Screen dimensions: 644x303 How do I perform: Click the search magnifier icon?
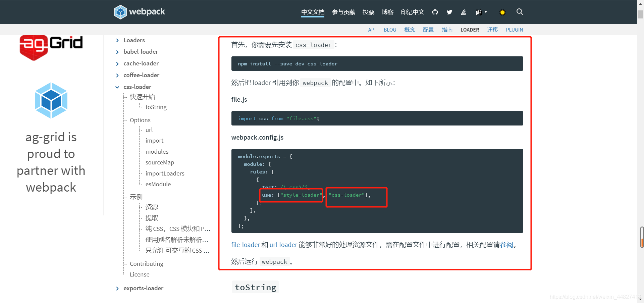coord(520,12)
